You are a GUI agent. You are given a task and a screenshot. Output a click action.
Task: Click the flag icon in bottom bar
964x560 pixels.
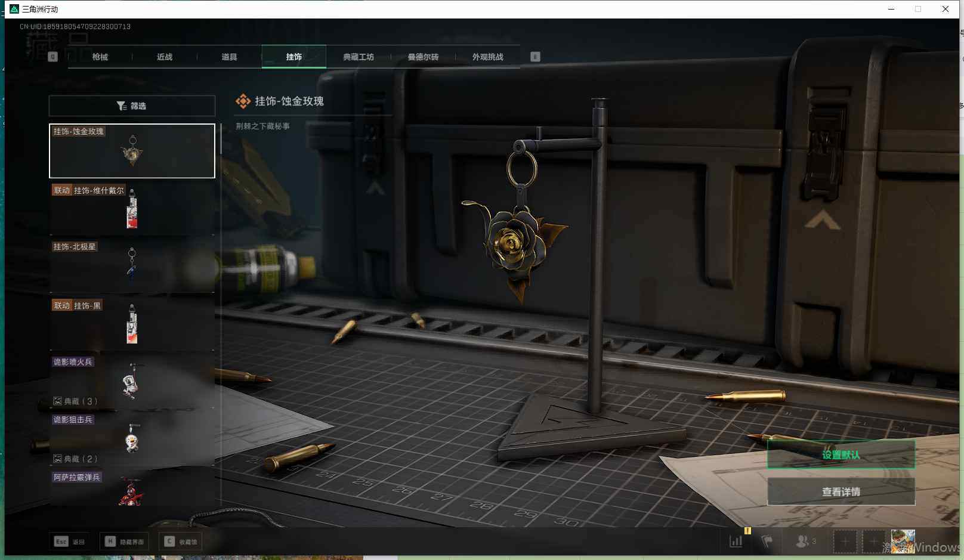point(767,542)
